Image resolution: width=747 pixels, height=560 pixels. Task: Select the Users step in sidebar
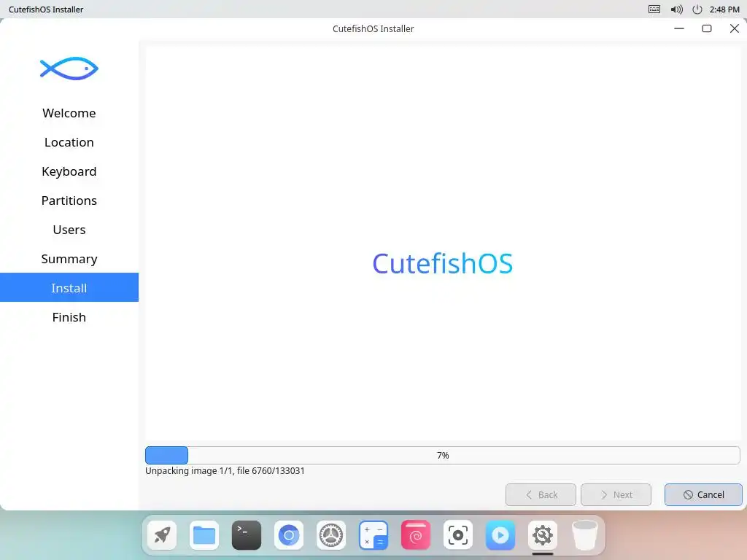pyautogui.click(x=69, y=230)
